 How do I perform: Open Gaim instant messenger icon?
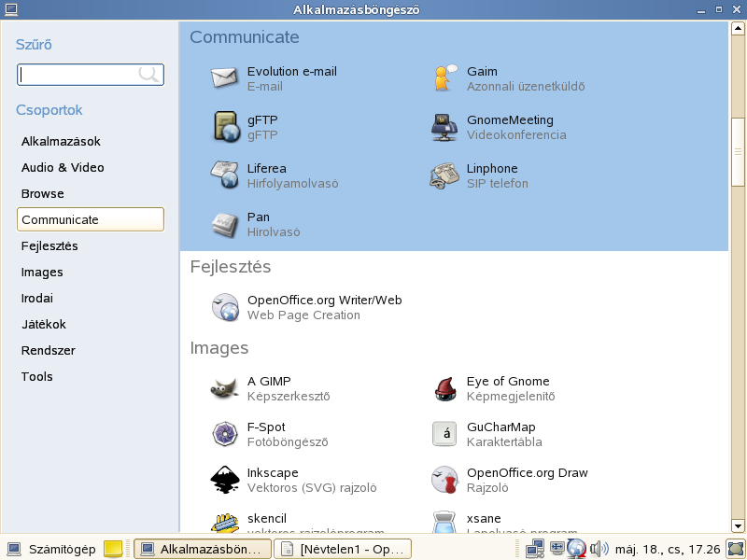pyautogui.click(x=444, y=78)
